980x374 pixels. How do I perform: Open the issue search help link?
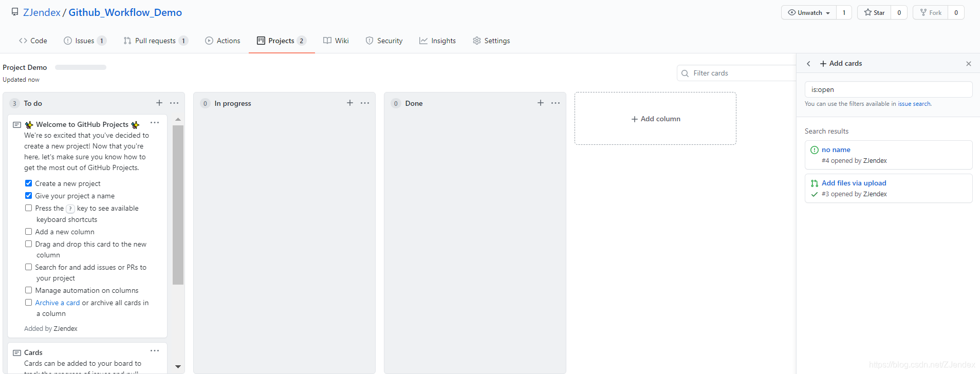pos(914,104)
